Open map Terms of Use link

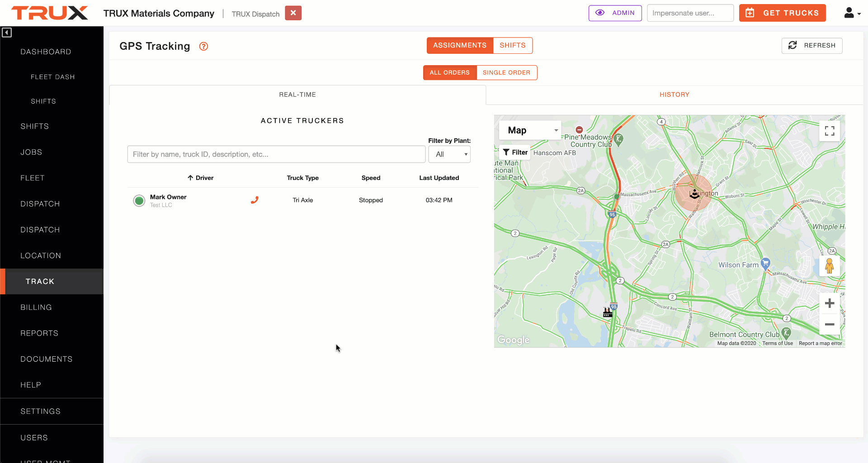point(778,343)
